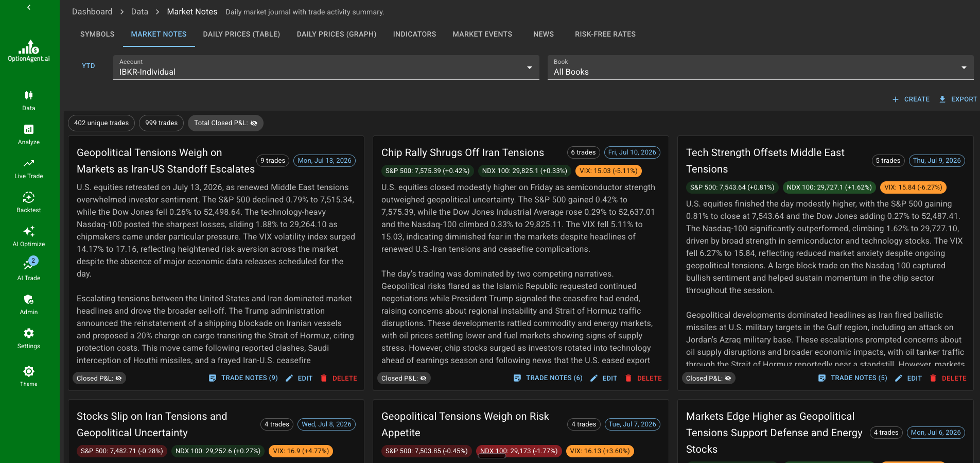980x463 pixels.
Task: Click the edit pencil icon on Jul 13 card
Action: pos(289,378)
